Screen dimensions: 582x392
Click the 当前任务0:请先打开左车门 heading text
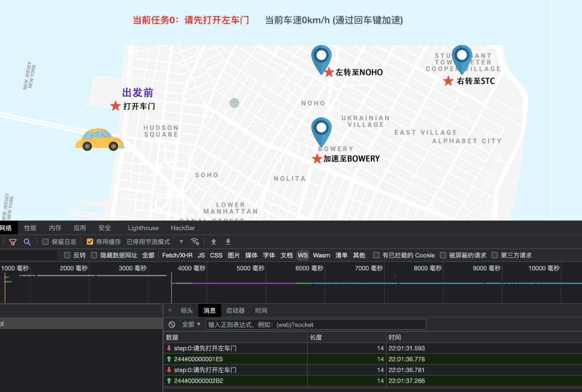[x=191, y=20]
